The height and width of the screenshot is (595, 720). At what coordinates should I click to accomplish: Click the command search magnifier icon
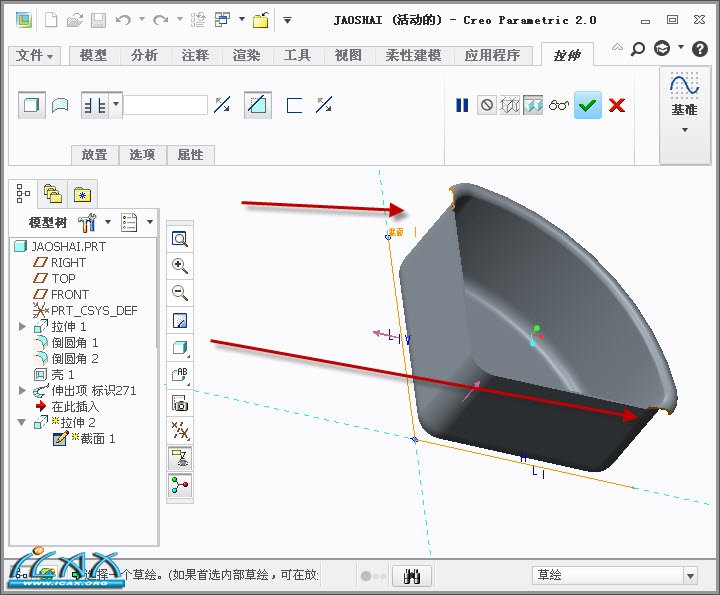(x=638, y=49)
